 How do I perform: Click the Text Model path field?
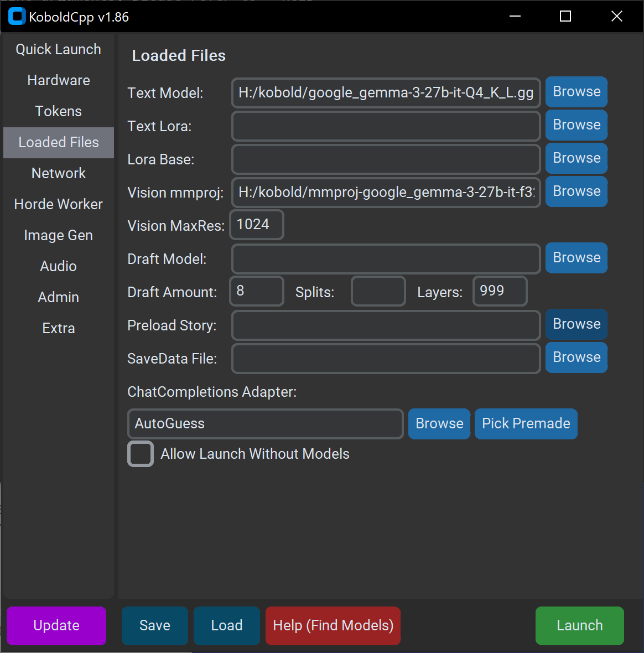pos(386,92)
